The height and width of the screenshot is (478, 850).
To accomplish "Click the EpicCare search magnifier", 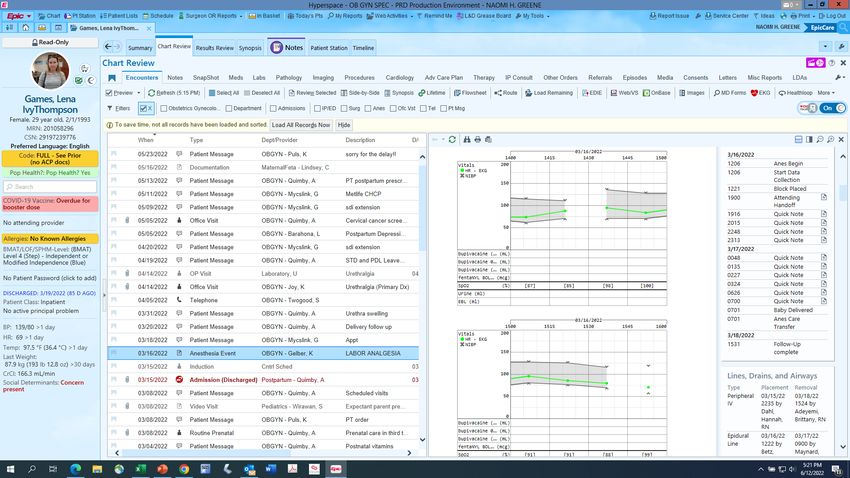I will pyautogui.click(x=843, y=28).
